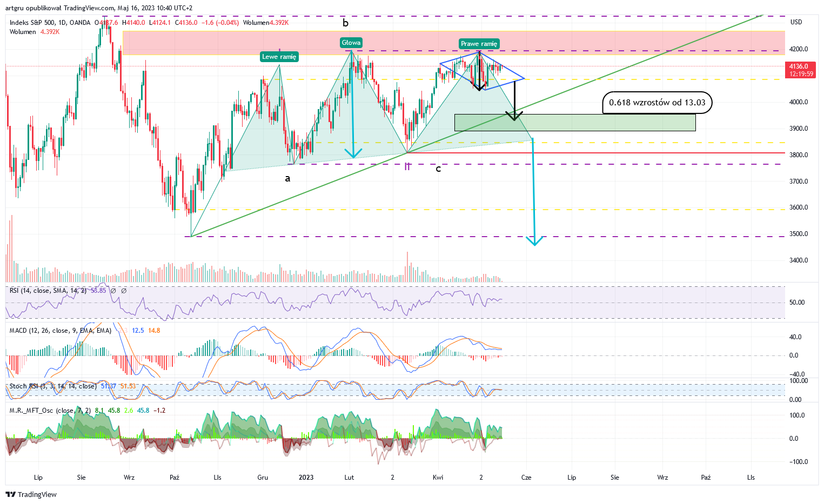824x504 pixels.
Task: Click the '0.618 wzrostów od 13.03' callout
Action: click(x=657, y=103)
